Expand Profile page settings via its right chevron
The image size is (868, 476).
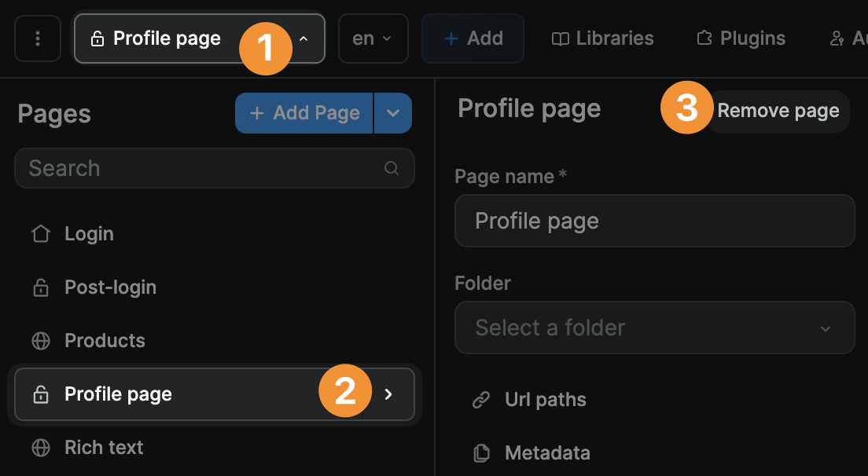pos(388,394)
